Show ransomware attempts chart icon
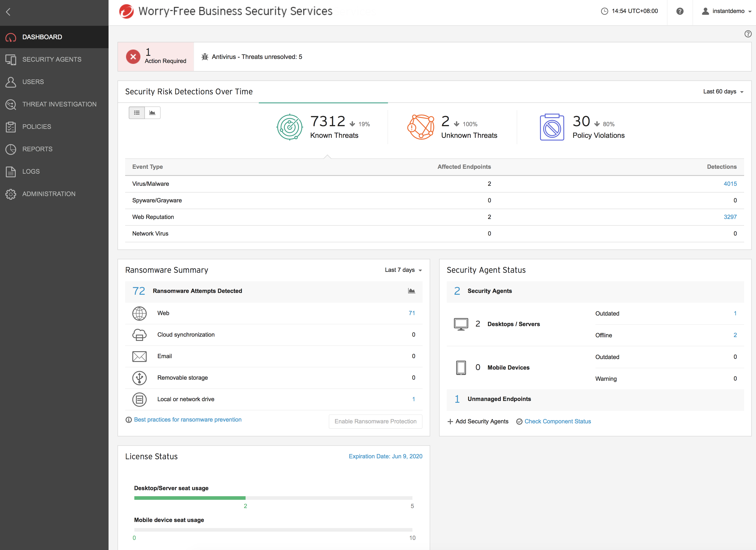The height and width of the screenshot is (550, 756). 411,291
